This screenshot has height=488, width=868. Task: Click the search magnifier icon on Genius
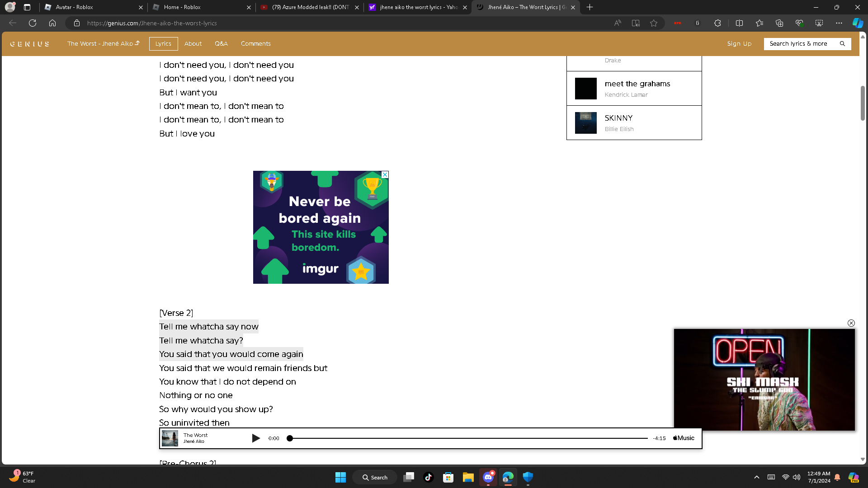[843, 43]
